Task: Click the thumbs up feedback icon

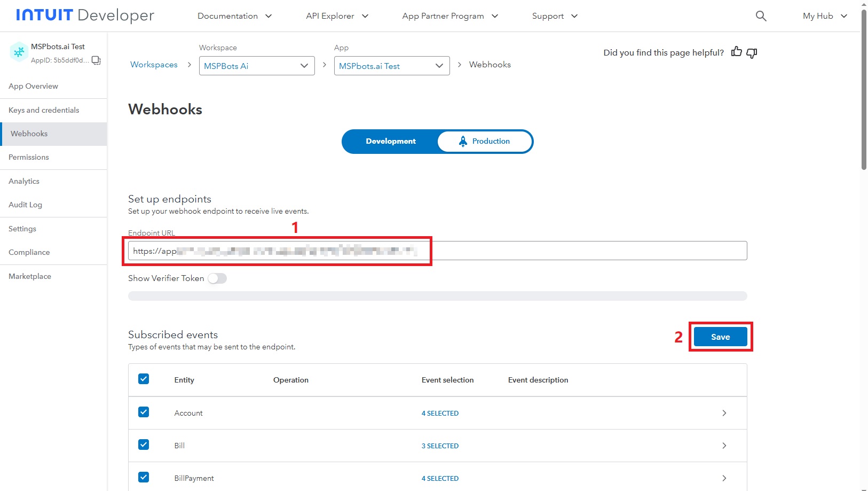Action: [737, 52]
